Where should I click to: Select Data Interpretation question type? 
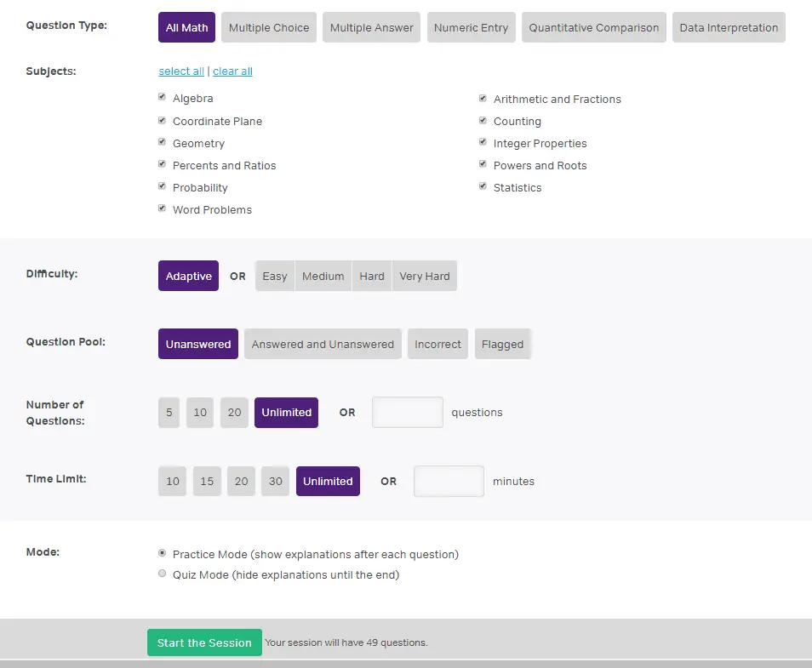(729, 27)
